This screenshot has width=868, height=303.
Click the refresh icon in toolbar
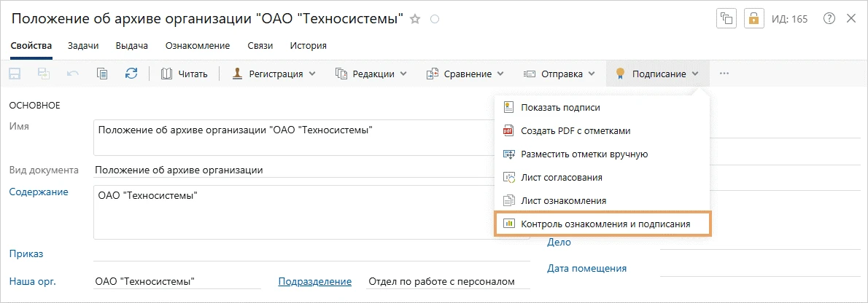[x=131, y=74]
